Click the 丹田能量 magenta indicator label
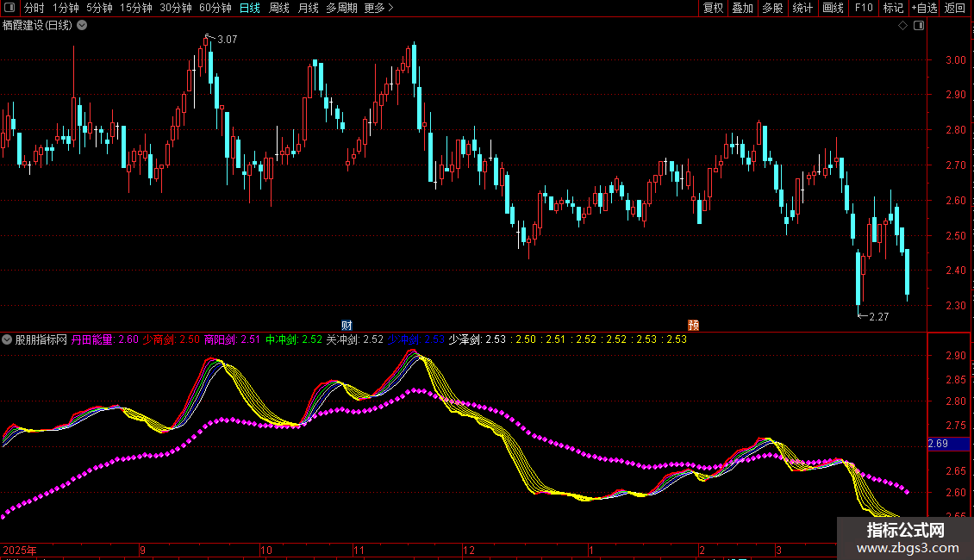974x560 pixels. (92, 339)
